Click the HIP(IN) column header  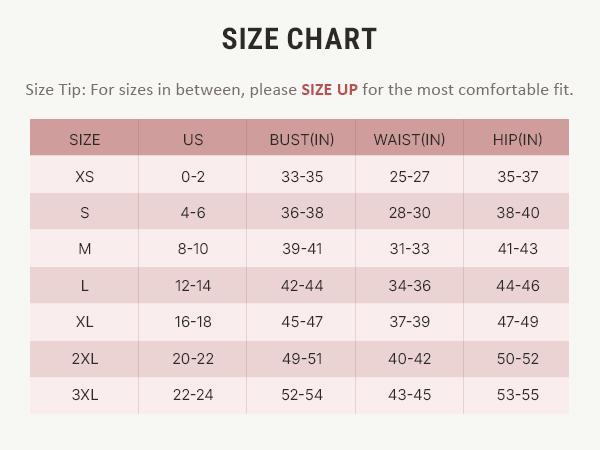pos(517,140)
